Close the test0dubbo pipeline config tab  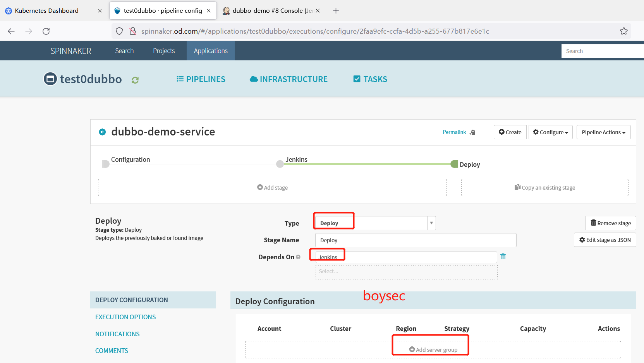[209, 11]
